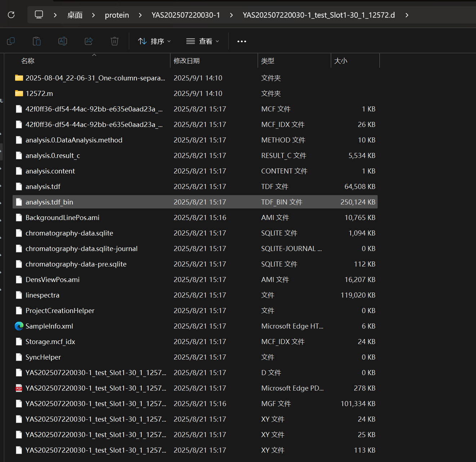This screenshot has width=476, height=462.
Task: Expand chevron after the This PC icon
Action: coord(55,15)
